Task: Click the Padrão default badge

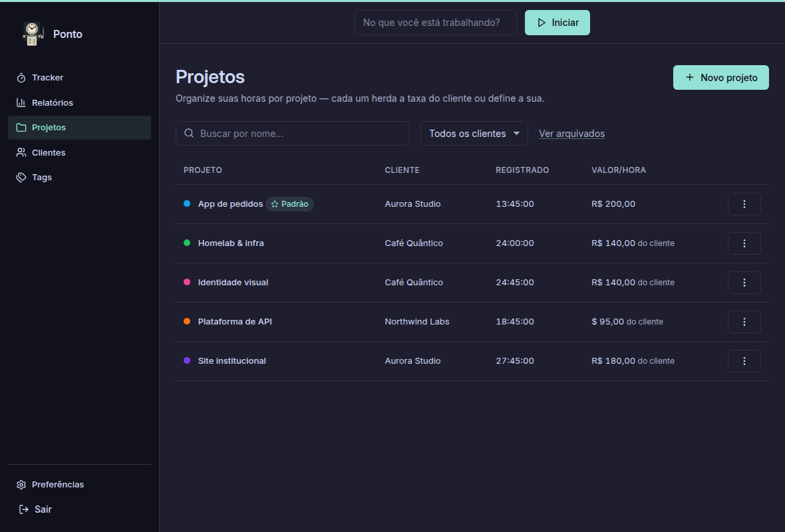Action: tap(289, 204)
